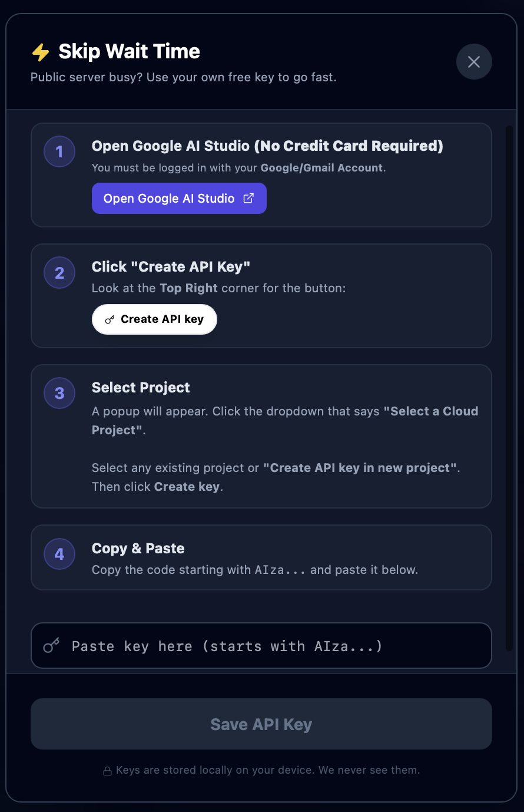Select the step 1 numbered circle badge
524x812 pixels.
(x=59, y=151)
